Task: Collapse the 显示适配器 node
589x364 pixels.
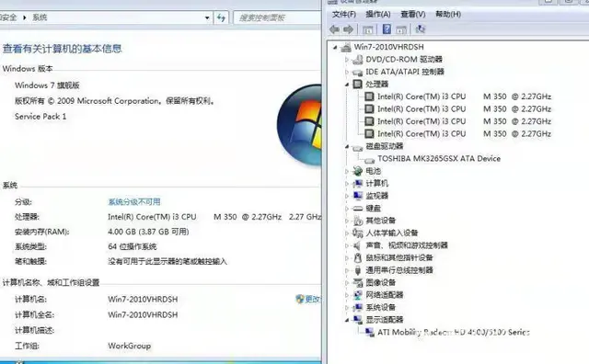Action: (x=347, y=320)
